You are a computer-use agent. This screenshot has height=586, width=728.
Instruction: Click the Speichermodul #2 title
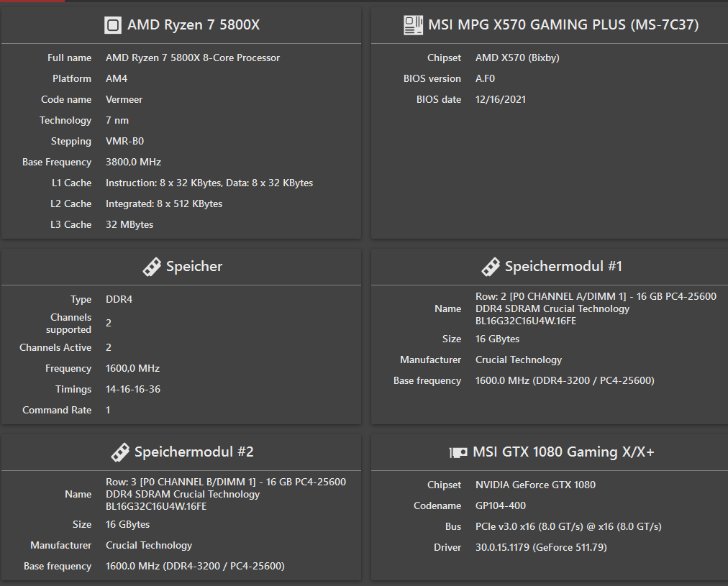[194, 452]
